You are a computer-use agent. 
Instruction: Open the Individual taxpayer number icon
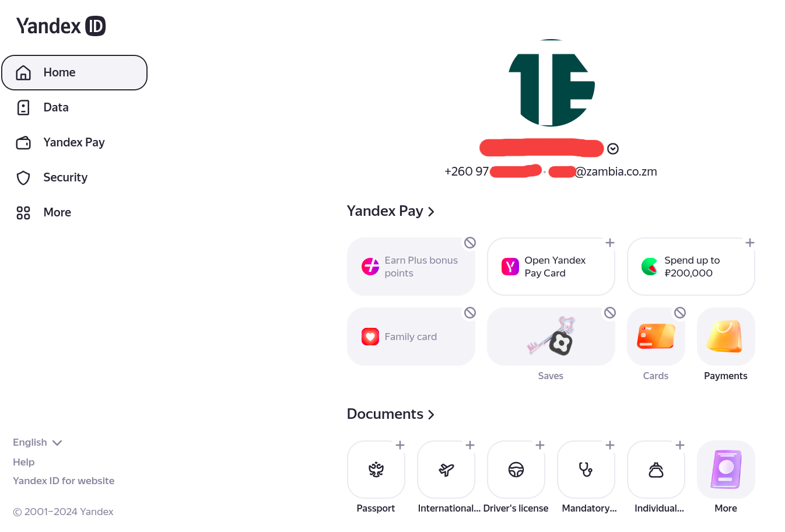point(656,470)
